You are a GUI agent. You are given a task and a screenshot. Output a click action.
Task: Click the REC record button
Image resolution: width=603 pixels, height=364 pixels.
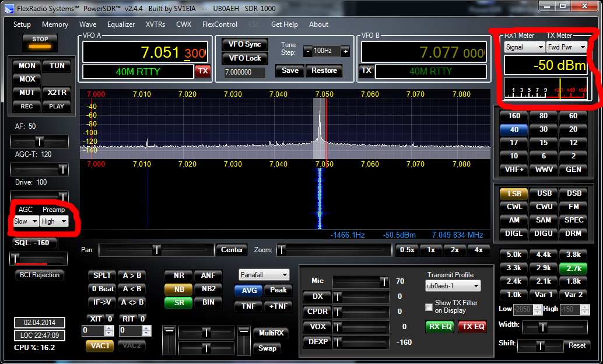[27, 106]
